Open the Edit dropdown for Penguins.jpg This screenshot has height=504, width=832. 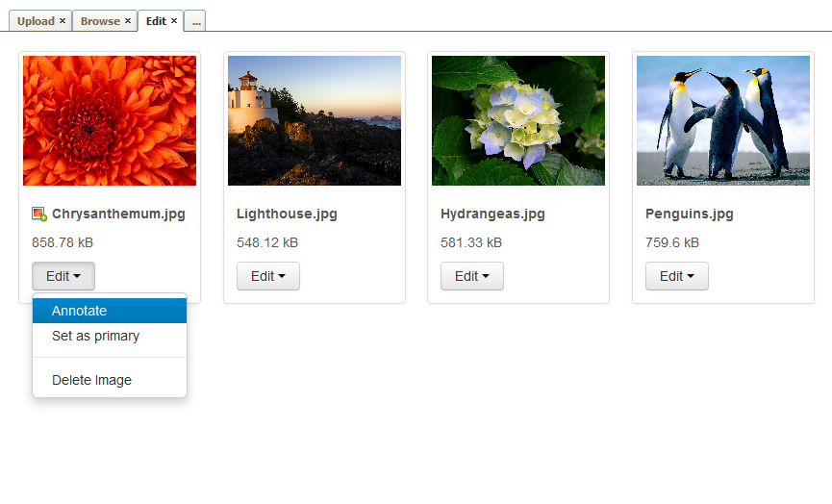click(677, 276)
